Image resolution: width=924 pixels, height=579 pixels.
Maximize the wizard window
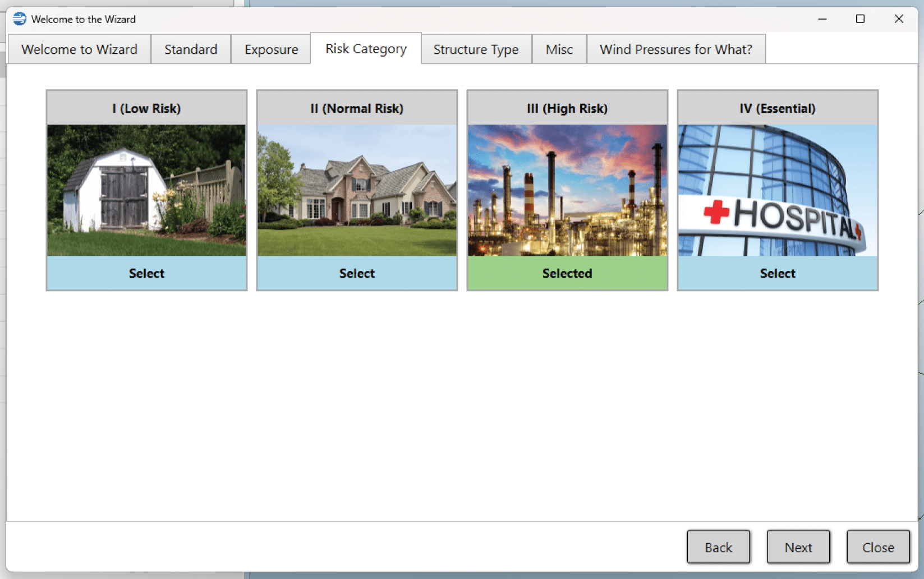pyautogui.click(x=860, y=19)
